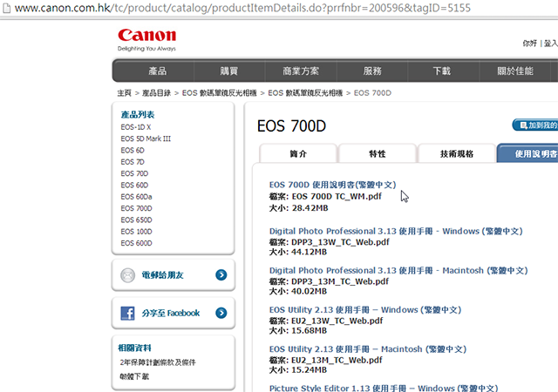Viewport: 558px width, 392px height.
Task: Select EOS 600D in product list
Action: point(136,243)
